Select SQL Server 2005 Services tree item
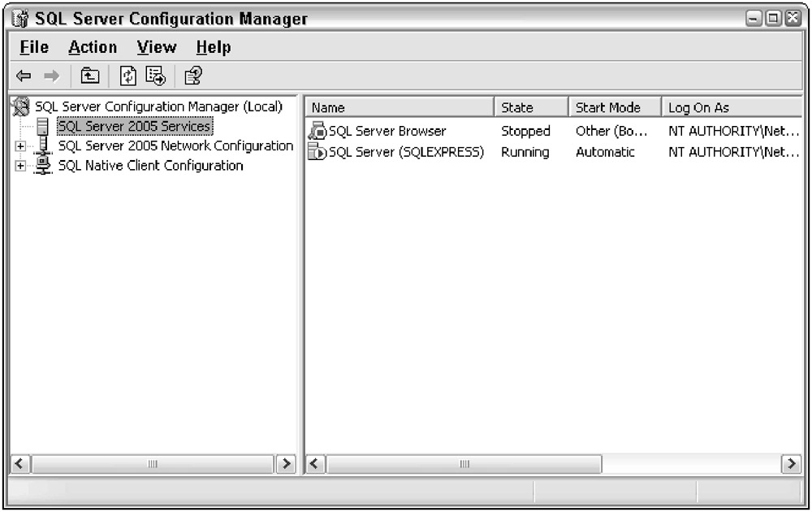The height and width of the screenshot is (512, 812). click(134, 127)
